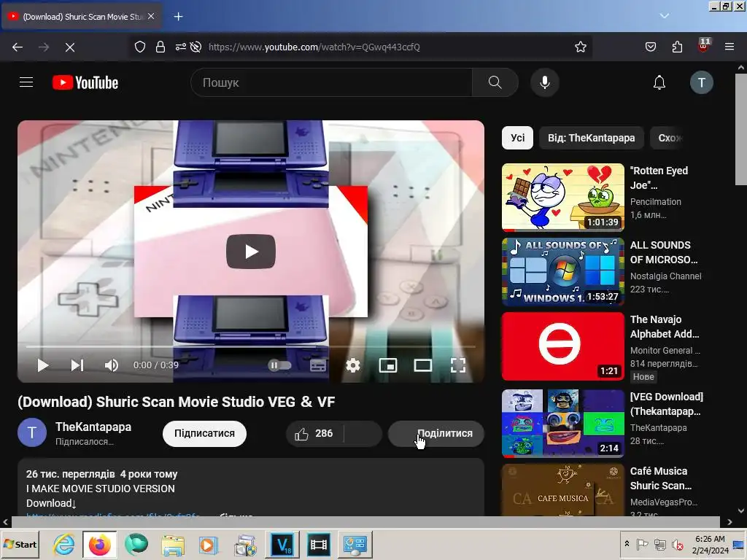Click the muted volume tray icon
The height and width of the screenshot is (560, 747).
pyautogui.click(x=677, y=544)
